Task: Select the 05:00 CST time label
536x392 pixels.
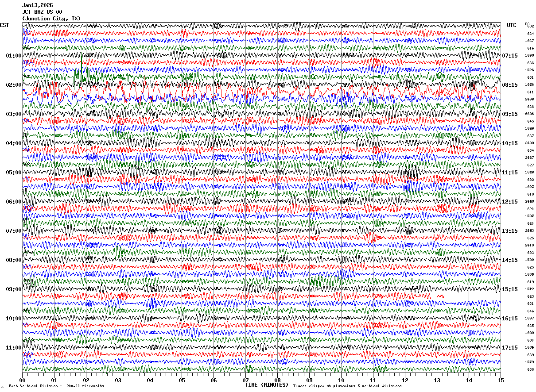Action: point(14,173)
